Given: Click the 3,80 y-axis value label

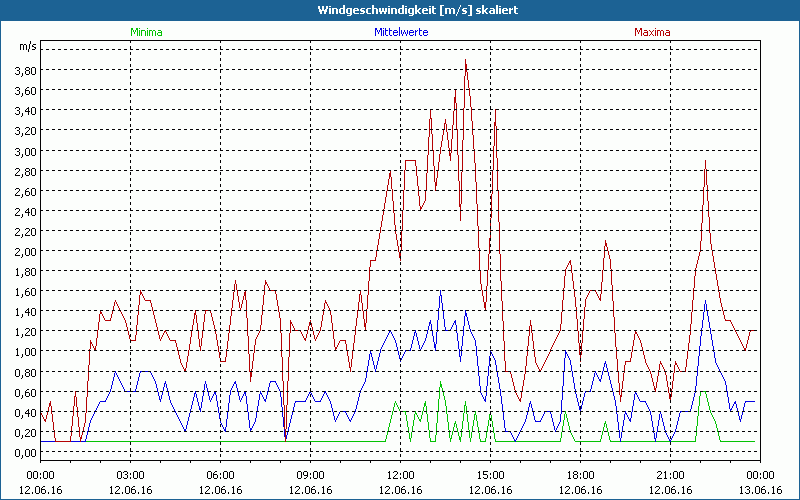Looking at the screenshot, I should pos(25,71).
